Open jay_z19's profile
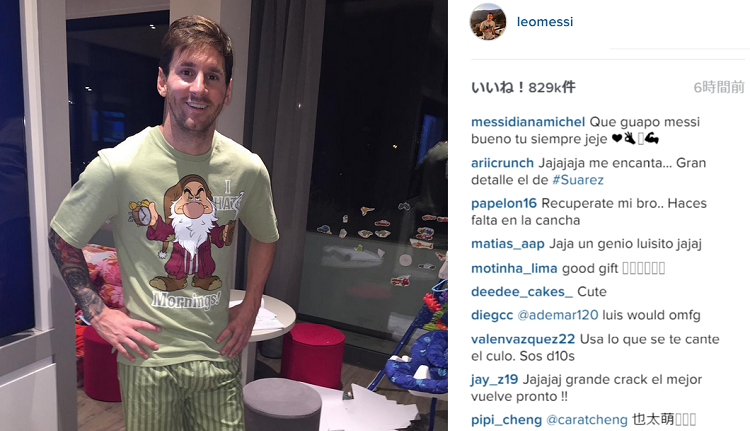750x431 pixels. click(x=494, y=380)
